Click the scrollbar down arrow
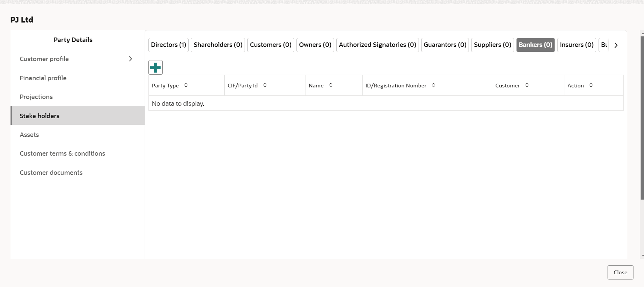The image size is (644, 287). pyautogui.click(x=642, y=256)
